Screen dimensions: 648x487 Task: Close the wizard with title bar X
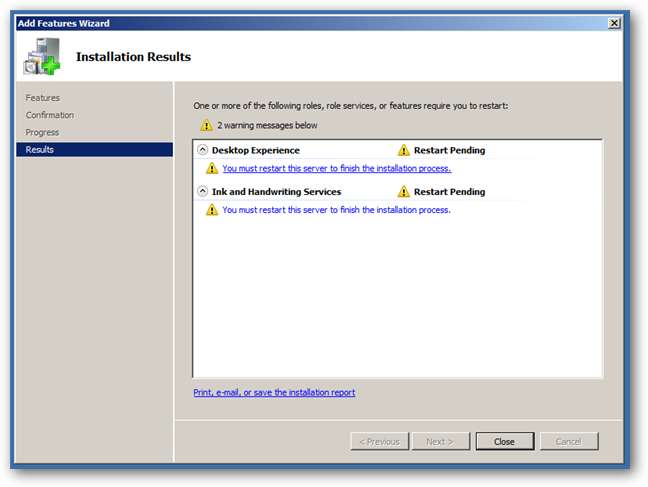pyautogui.click(x=614, y=23)
